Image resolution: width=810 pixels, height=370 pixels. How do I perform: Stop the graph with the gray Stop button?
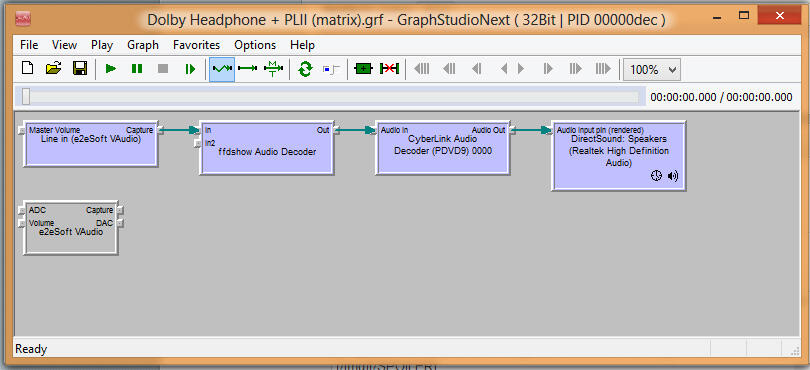point(163,69)
